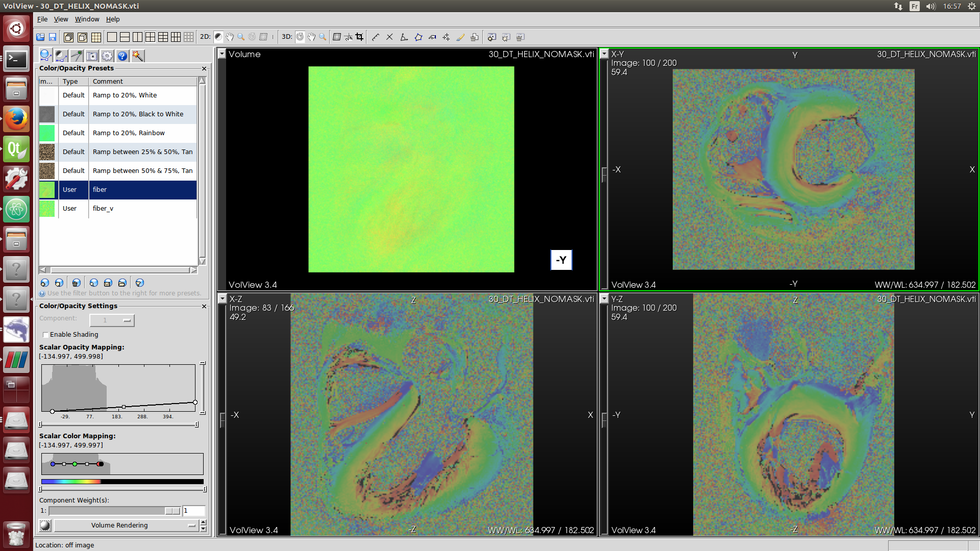Click the presets list vertical scrollbar

(202, 171)
